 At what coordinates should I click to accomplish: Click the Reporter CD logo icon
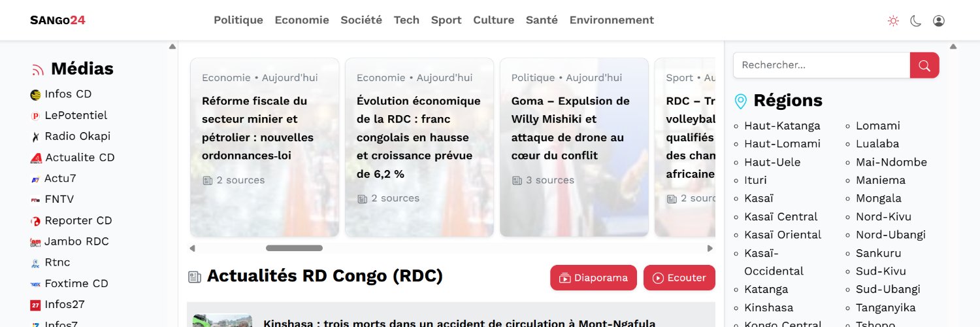tap(35, 221)
